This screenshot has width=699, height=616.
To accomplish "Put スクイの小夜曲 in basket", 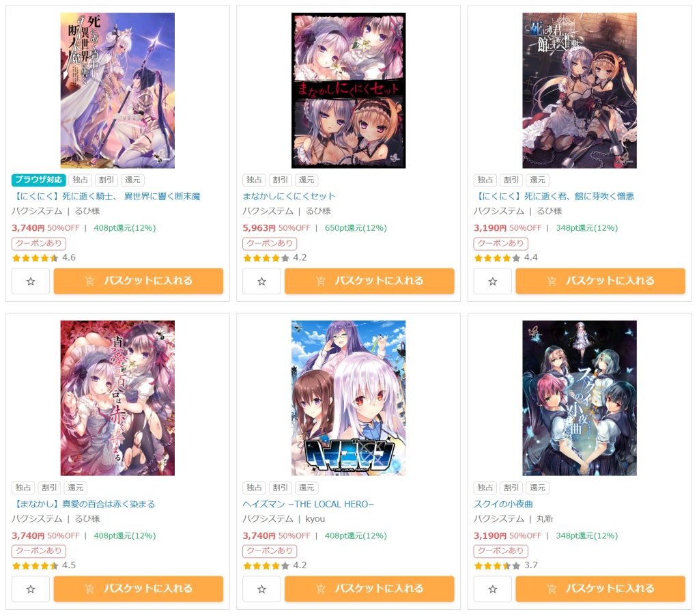I will click(601, 589).
